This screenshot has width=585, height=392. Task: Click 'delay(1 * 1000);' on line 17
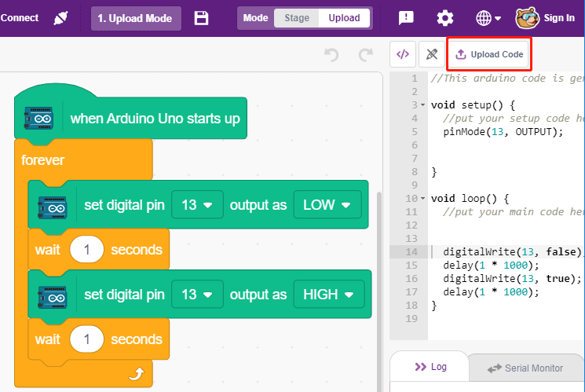(x=491, y=292)
